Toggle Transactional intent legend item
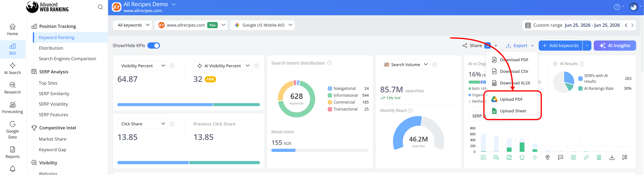Viewport: 644px width, 175px height. [x=348, y=109]
